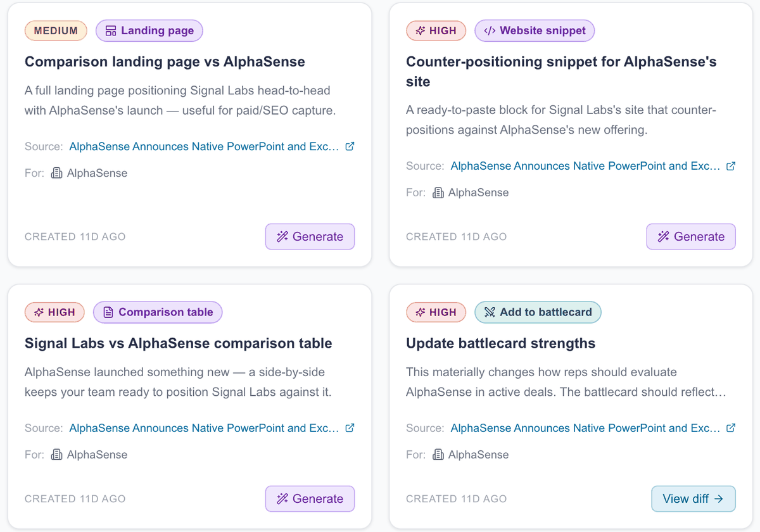Click 'CREATED 11D AGO' in Counter-positioning snippet card
The width and height of the screenshot is (760, 532).
click(x=457, y=237)
